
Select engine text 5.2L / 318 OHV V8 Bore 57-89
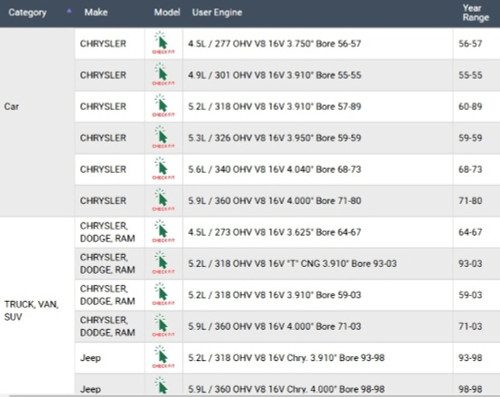tap(274, 106)
